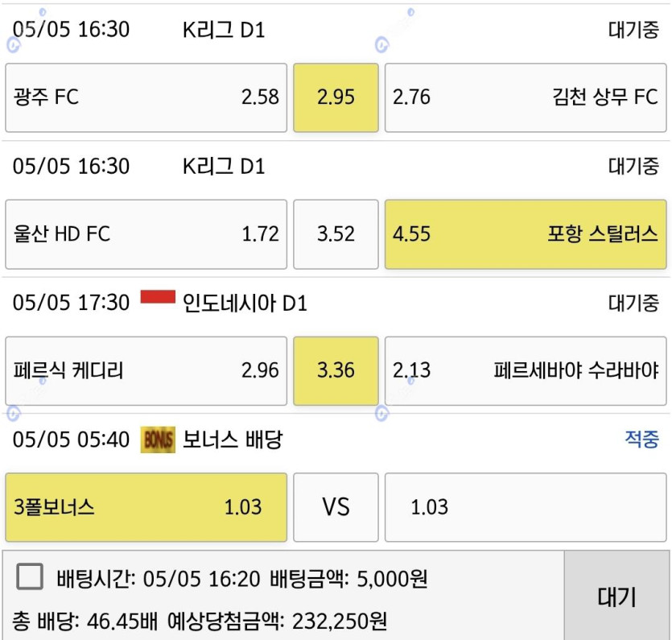The height and width of the screenshot is (640, 672).
Task: Select 페르식 케디리 odds 2.96
Action: click(146, 371)
